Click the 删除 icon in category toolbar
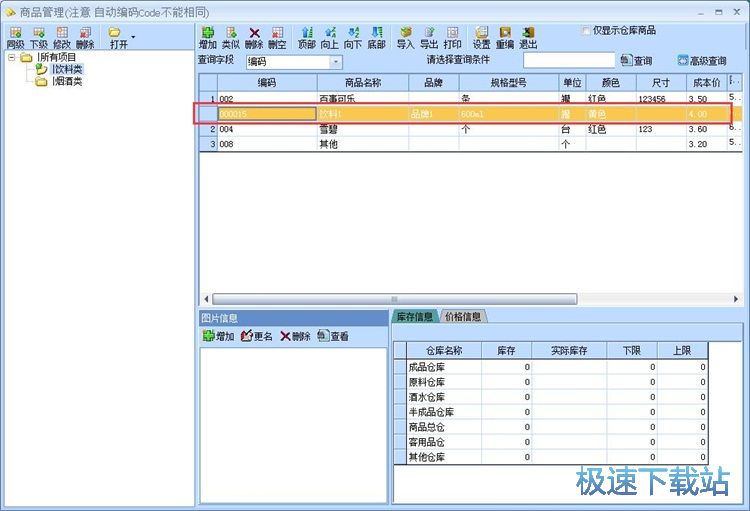The image size is (750, 511). (x=85, y=38)
